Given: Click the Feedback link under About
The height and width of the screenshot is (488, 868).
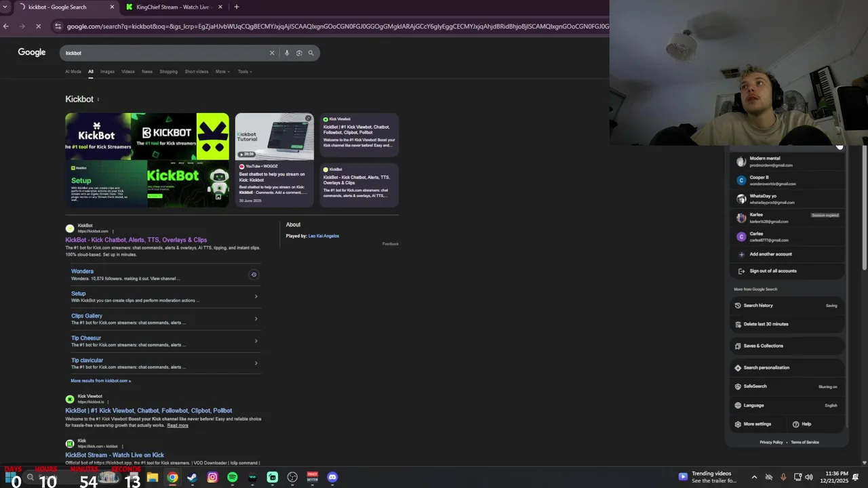Looking at the screenshot, I should click(391, 244).
